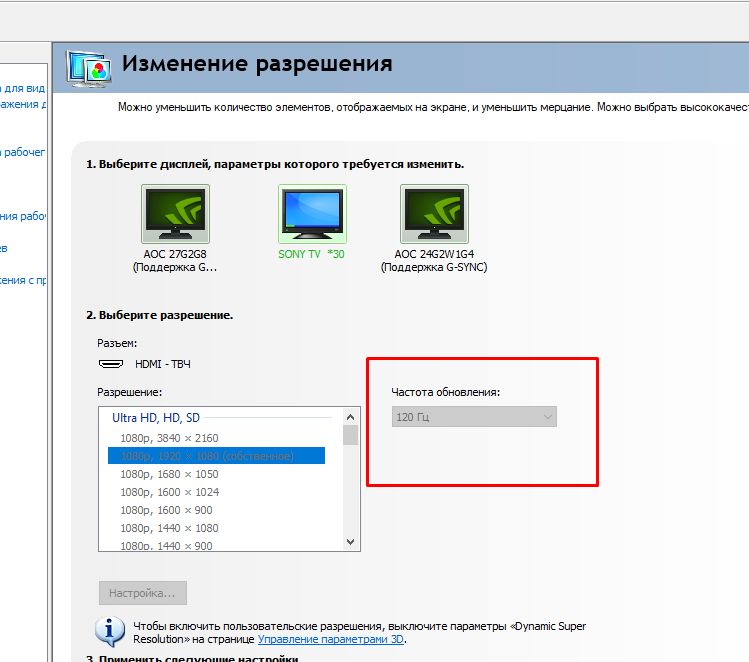Select resolution 1080p, 3840 × 2160
The width and height of the screenshot is (749, 662).
pyautogui.click(x=169, y=438)
